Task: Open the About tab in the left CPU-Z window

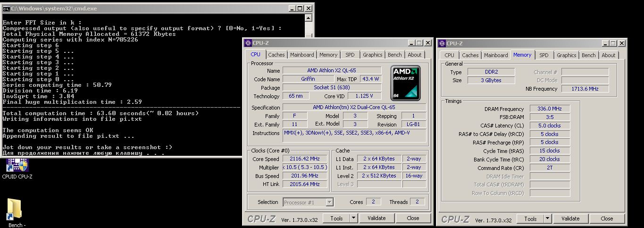Action: (415, 55)
